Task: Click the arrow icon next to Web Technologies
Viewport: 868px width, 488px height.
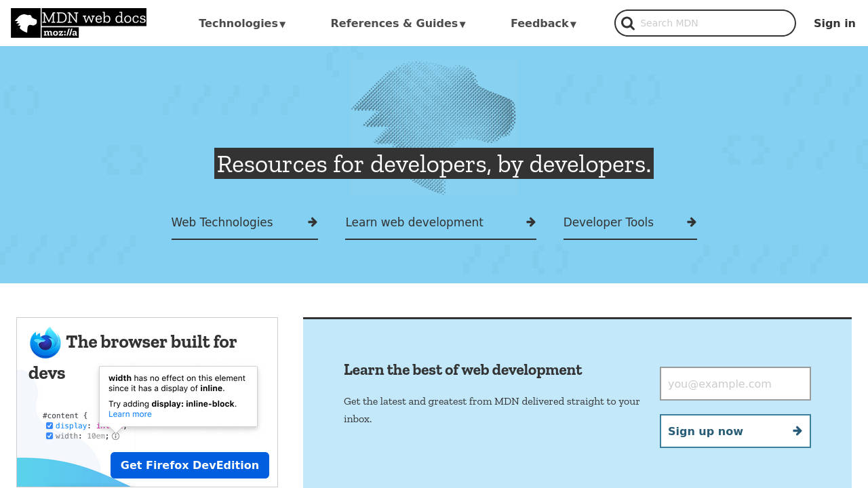Action: [311, 222]
